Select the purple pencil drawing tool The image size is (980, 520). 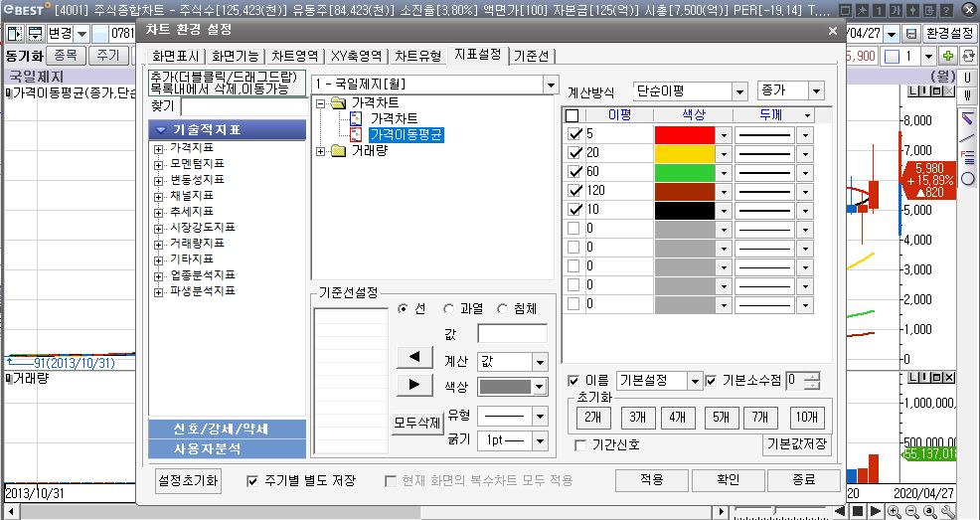coord(967,117)
